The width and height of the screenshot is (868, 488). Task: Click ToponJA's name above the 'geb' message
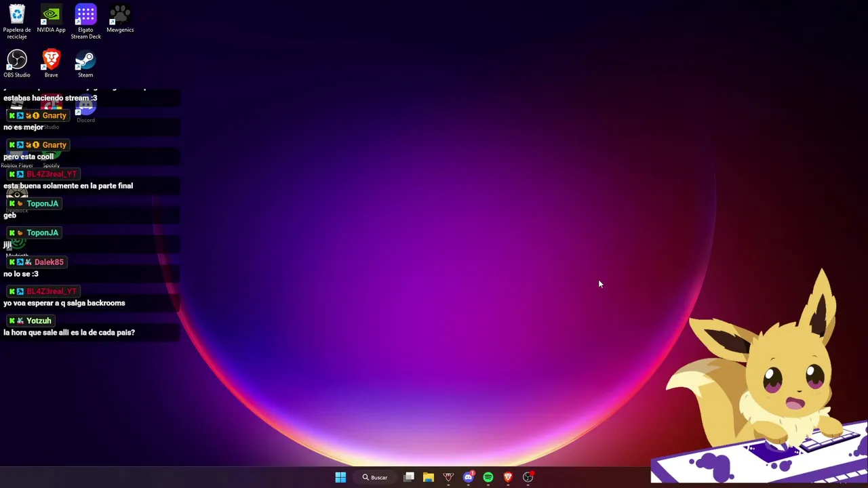click(x=42, y=203)
